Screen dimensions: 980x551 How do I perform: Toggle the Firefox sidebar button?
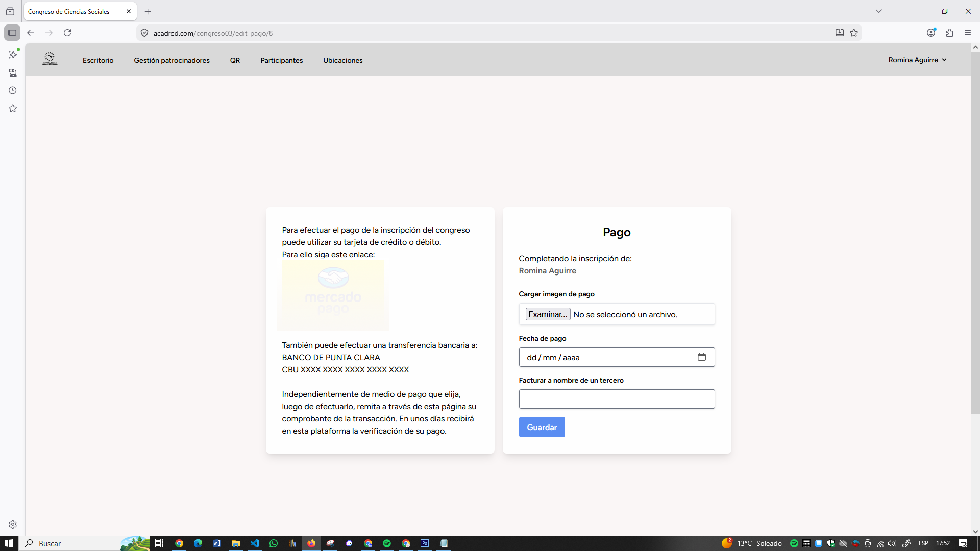12,33
